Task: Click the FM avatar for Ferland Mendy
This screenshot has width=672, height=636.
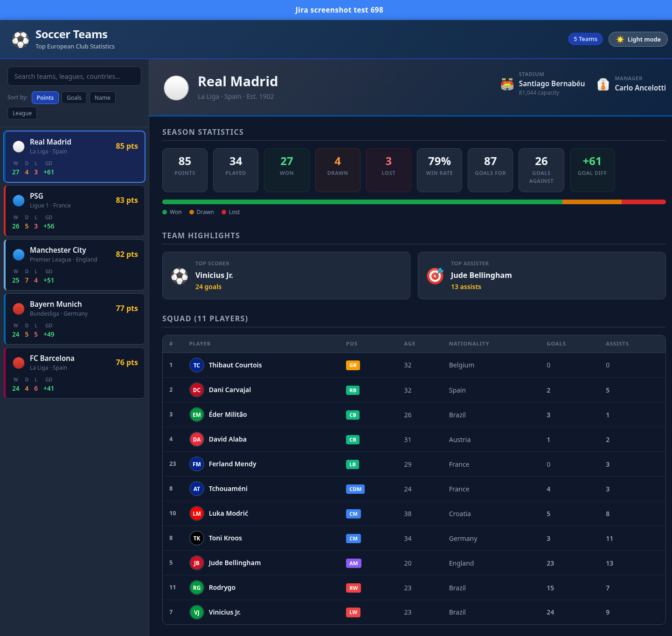Action: coord(197,464)
